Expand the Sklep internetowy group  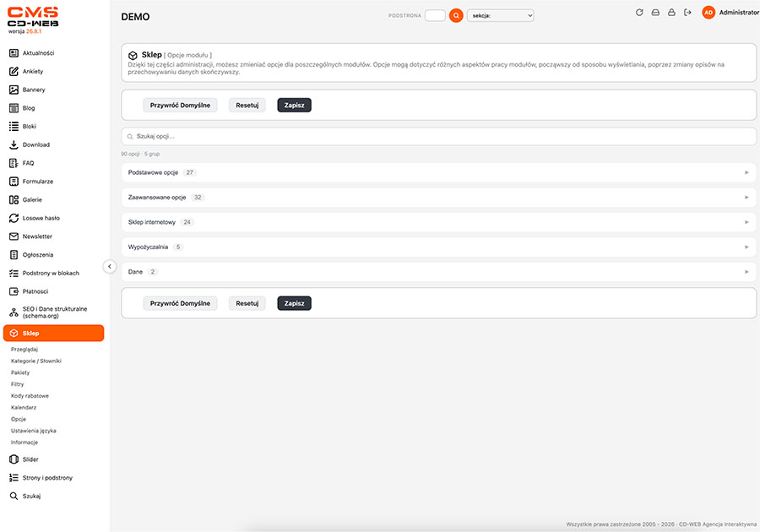(x=438, y=222)
